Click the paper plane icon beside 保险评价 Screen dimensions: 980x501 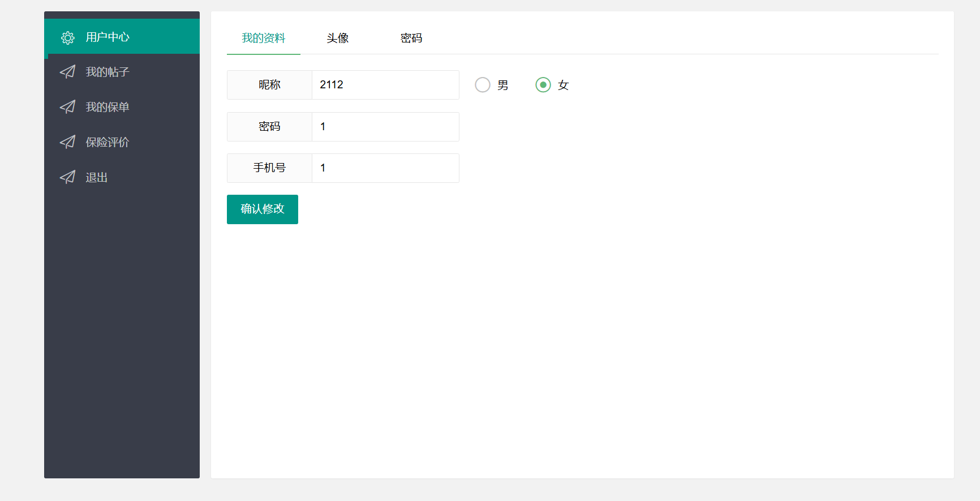[x=68, y=142]
